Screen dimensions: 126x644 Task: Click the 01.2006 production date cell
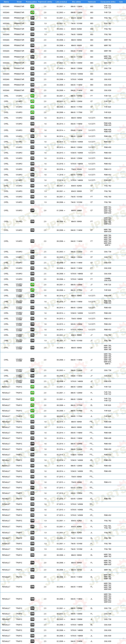point(61,210)
